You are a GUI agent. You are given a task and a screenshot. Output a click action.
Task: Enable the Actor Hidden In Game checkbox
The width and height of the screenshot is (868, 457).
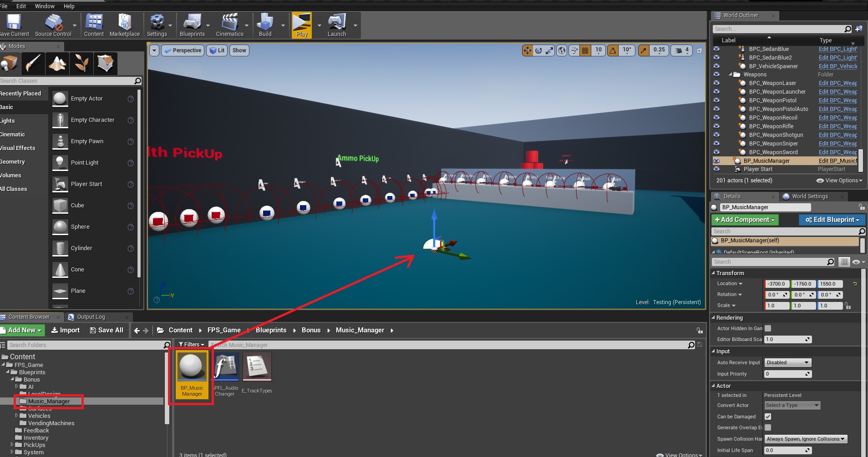768,328
